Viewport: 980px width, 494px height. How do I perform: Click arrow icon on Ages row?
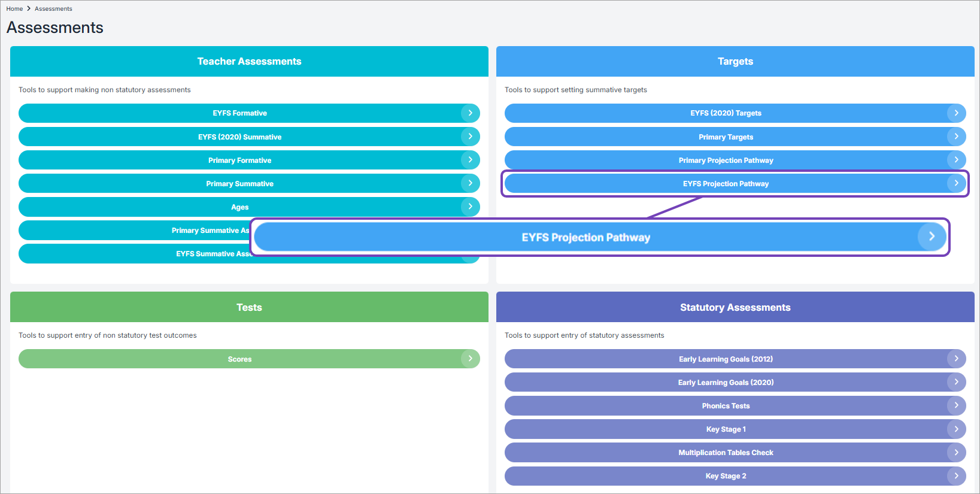[470, 207]
